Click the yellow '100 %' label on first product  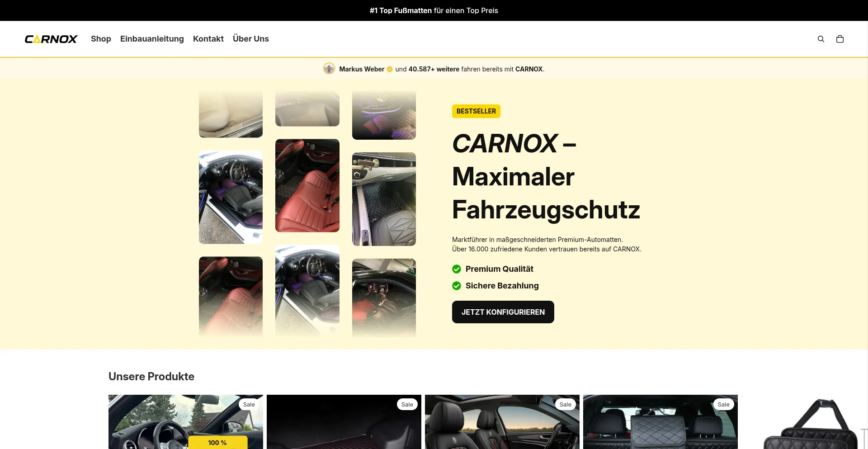pos(218,442)
